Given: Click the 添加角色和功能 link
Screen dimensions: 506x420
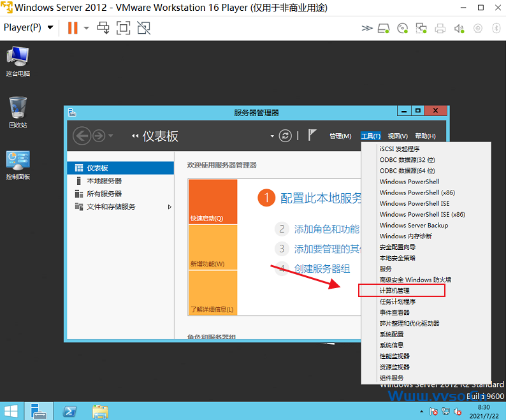Looking at the screenshot, I should [x=326, y=229].
